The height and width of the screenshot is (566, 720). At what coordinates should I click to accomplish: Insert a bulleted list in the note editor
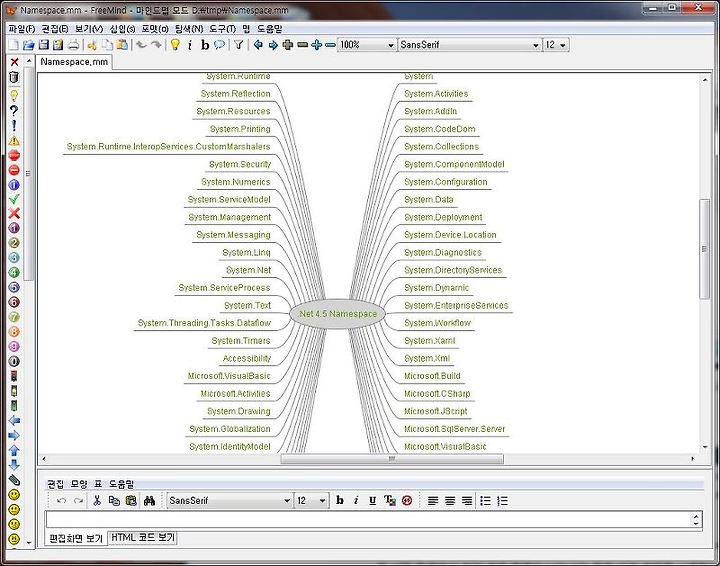485,501
